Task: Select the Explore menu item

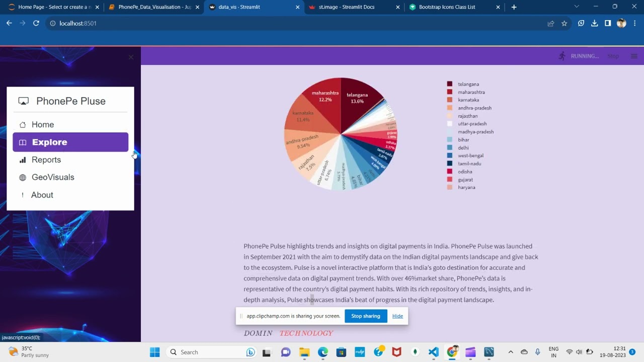Action: pos(70,142)
